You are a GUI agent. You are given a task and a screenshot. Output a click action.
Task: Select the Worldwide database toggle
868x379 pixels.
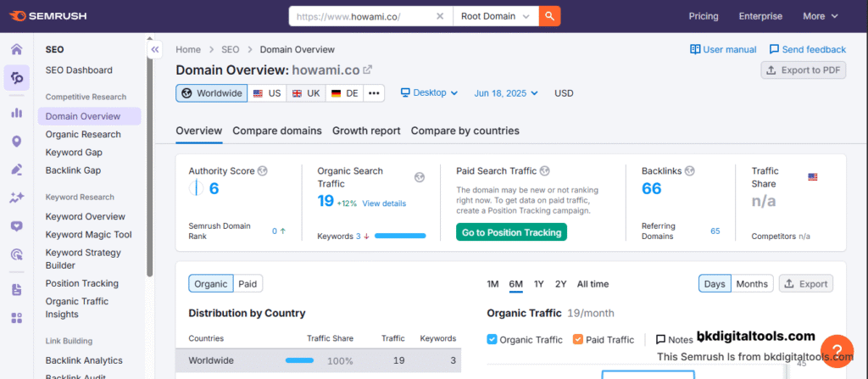pyautogui.click(x=212, y=93)
